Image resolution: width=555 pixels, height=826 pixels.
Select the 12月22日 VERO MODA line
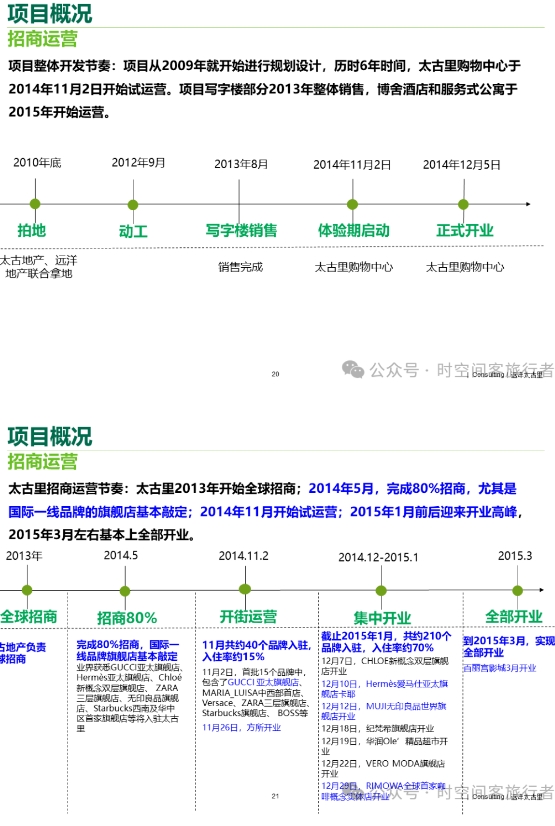point(383,768)
